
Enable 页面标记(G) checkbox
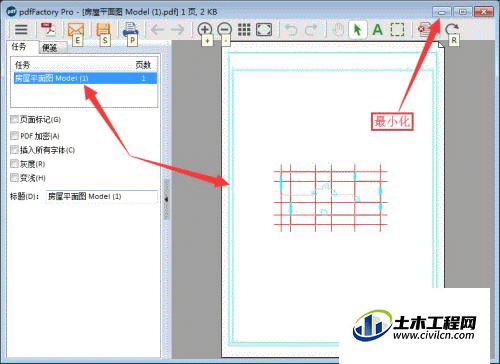click(14, 119)
